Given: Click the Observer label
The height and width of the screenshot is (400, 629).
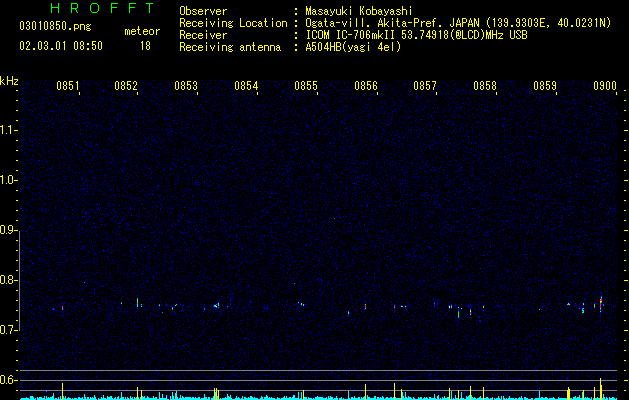Looking at the screenshot, I should tap(203, 11).
